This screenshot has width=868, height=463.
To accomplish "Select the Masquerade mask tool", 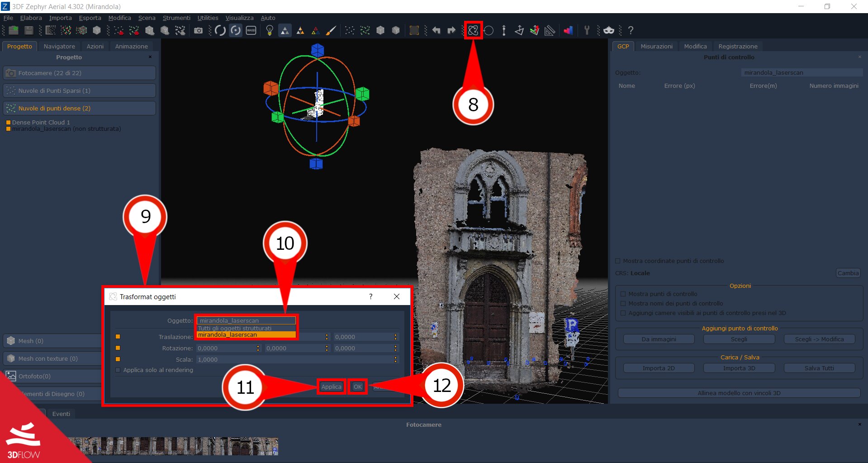I will 608,30.
